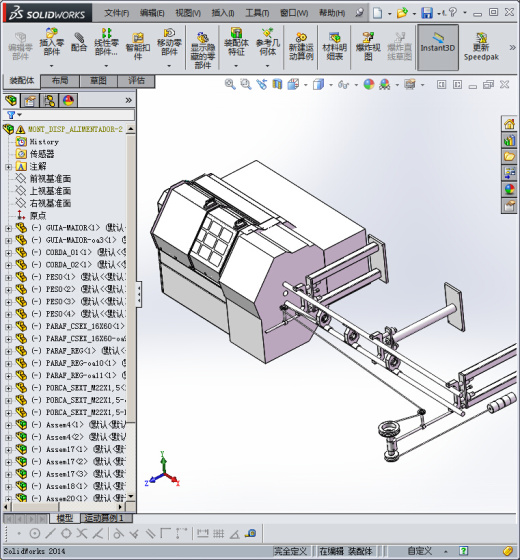Select the Mate (配合) tool

pos(79,41)
